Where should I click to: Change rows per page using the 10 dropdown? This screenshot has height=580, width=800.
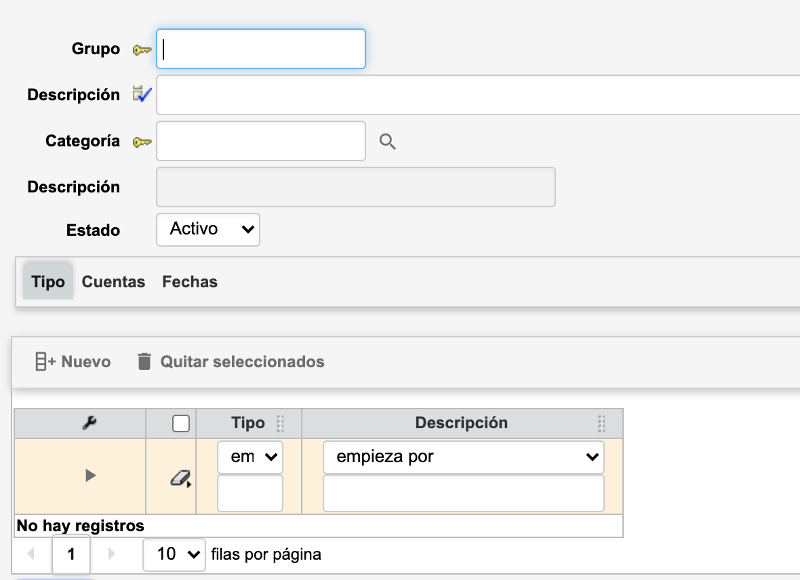click(x=173, y=554)
